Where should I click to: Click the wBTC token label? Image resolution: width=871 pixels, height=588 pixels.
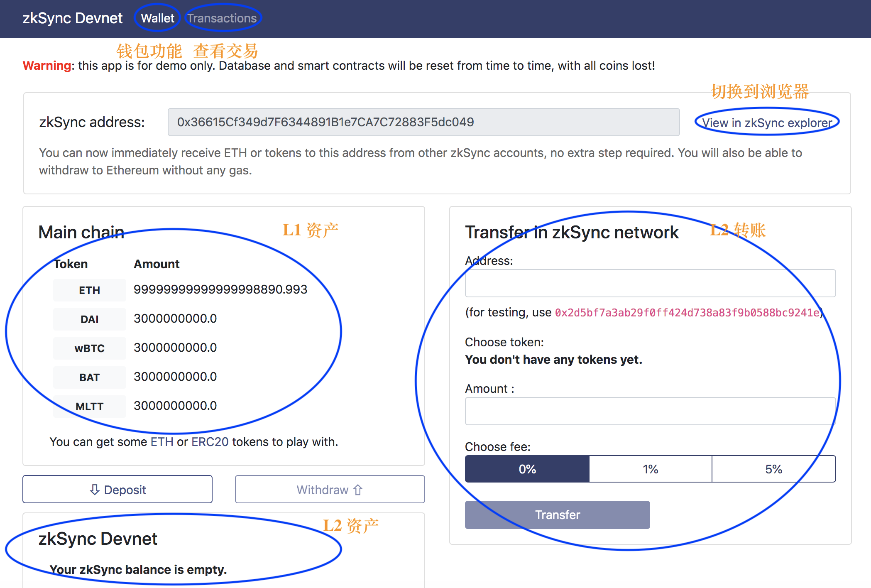[90, 348]
